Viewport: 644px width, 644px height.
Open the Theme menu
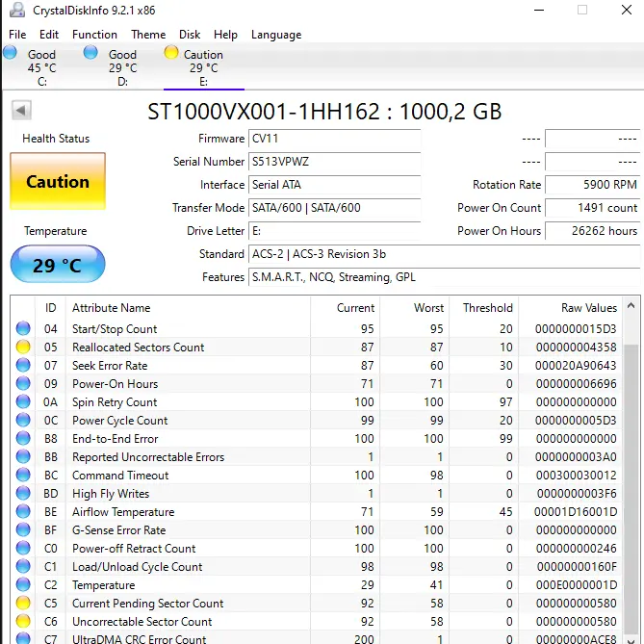(x=148, y=35)
